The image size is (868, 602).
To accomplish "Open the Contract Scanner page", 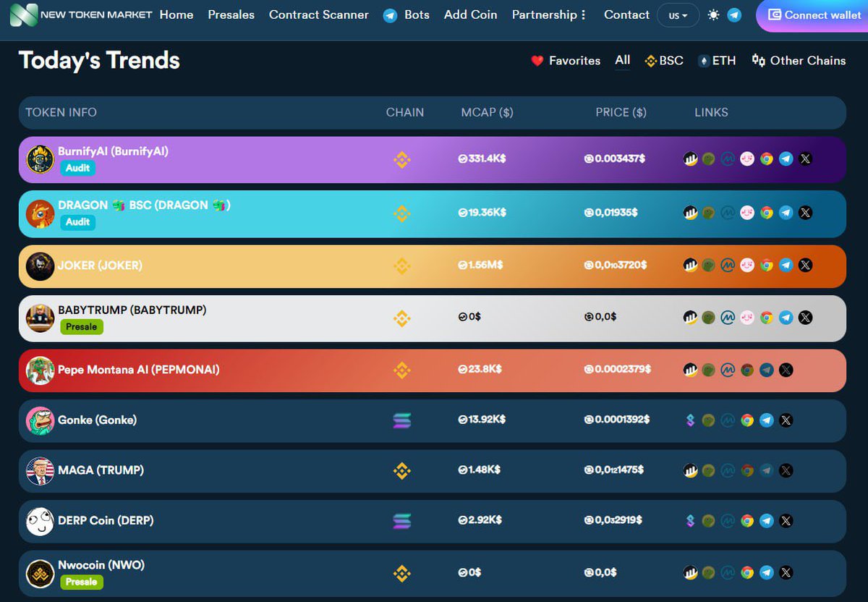I will (319, 14).
